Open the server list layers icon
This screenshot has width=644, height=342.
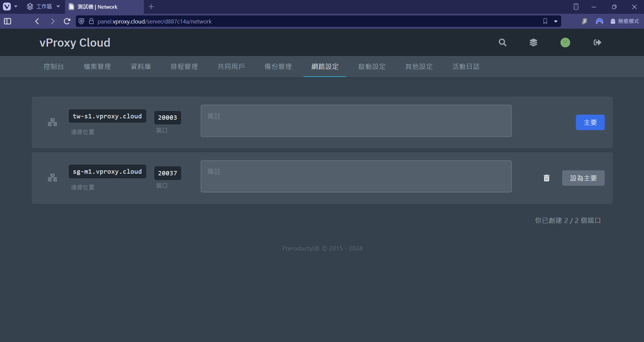pos(533,43)
